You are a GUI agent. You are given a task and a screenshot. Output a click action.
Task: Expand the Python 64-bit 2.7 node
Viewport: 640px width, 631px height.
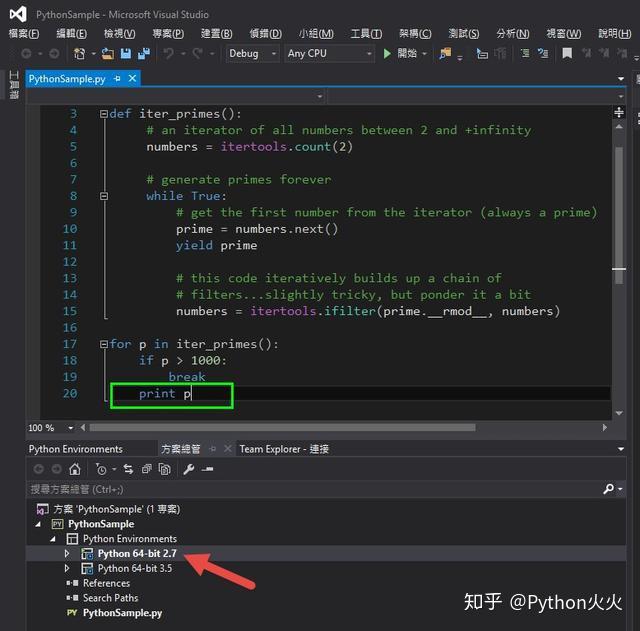(67, 554)
